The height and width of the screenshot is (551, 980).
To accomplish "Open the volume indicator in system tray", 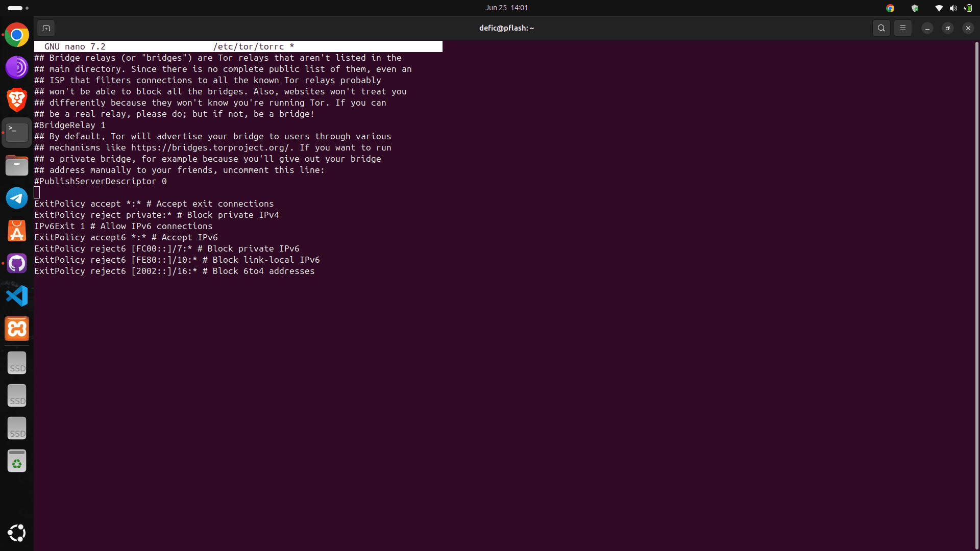I will [953, 8].
